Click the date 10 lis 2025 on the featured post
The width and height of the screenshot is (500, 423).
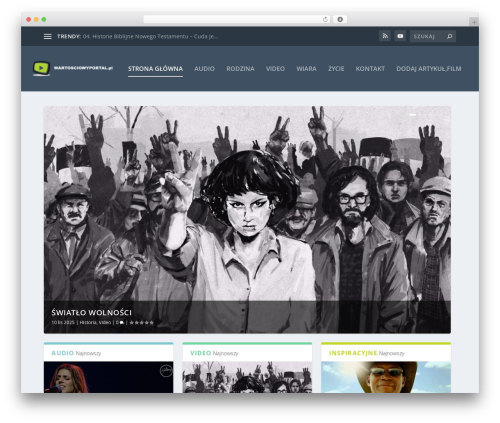[x=63, y=322]
